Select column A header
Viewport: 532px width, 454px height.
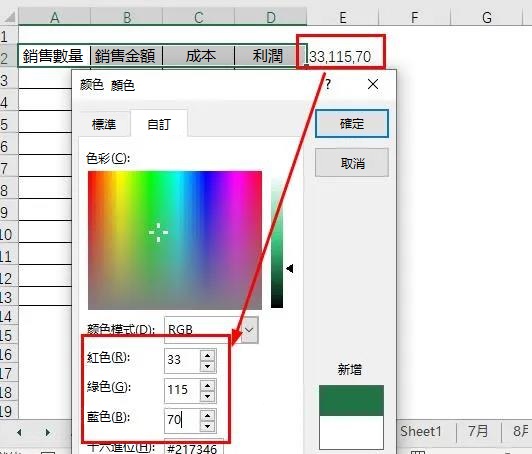pos(54,17)
